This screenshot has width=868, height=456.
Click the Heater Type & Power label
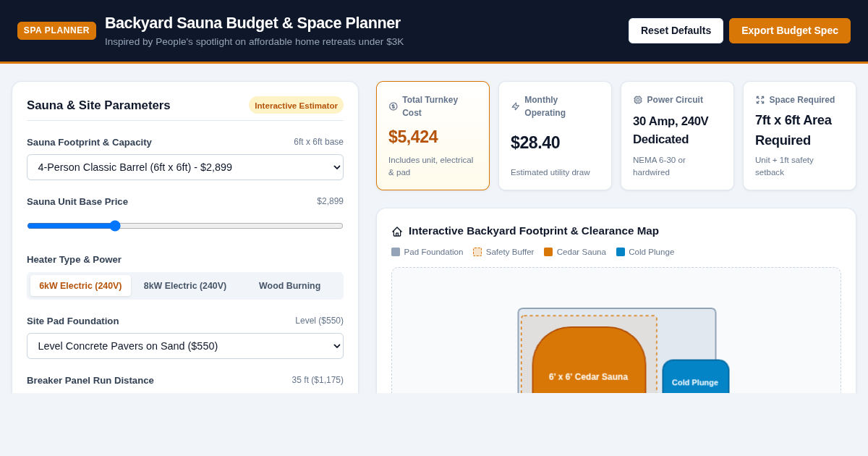click(74, 260)
